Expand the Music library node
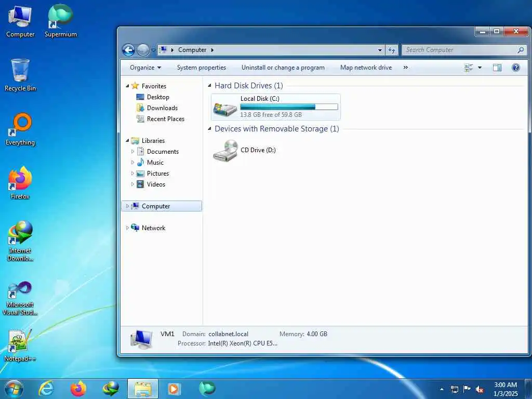 132,163
